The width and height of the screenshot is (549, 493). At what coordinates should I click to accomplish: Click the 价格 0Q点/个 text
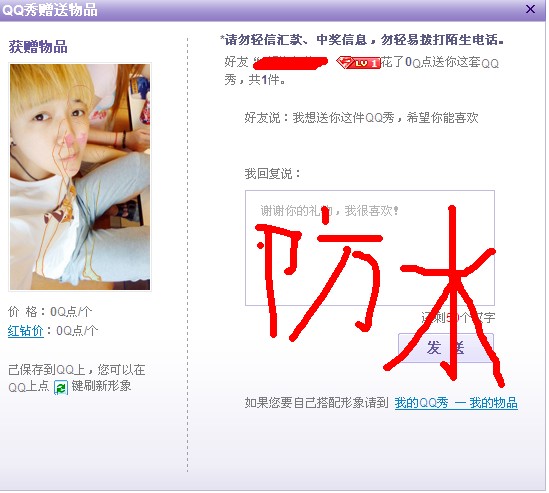(50, 312)
